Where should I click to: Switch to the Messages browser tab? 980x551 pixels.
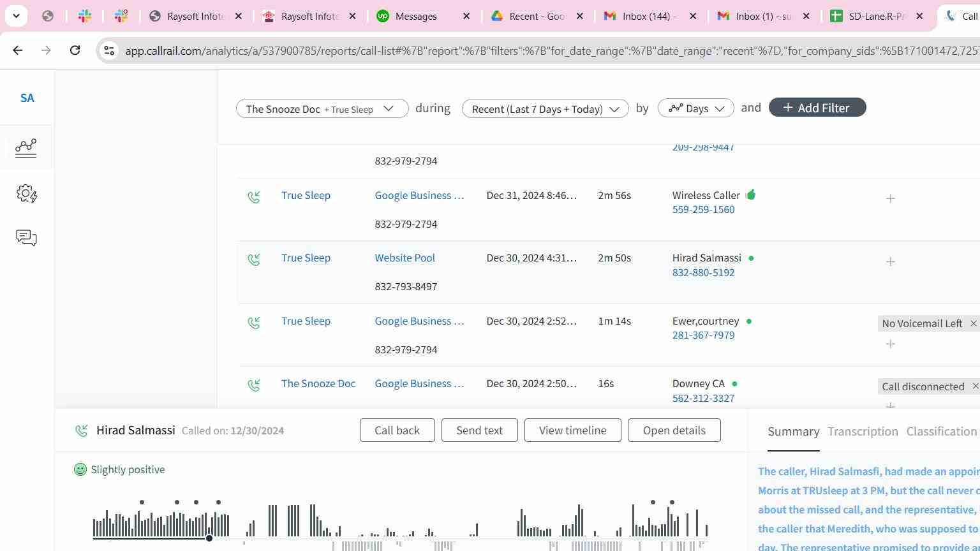pos(424,16)
